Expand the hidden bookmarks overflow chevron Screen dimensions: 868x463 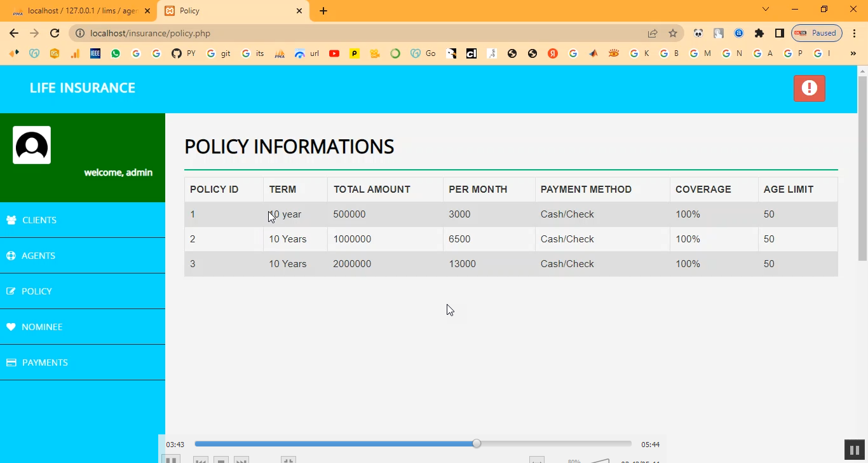[x=853, y=53]
